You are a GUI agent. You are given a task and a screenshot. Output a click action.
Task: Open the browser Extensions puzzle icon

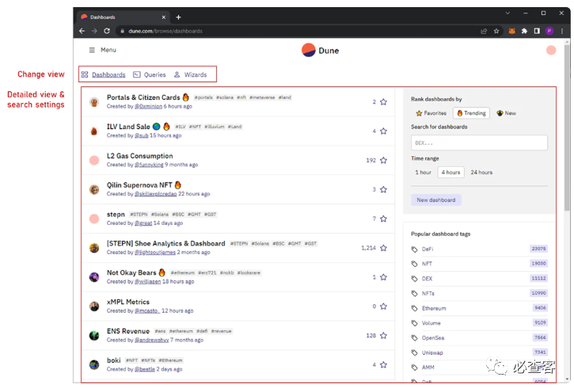point(524,31)
